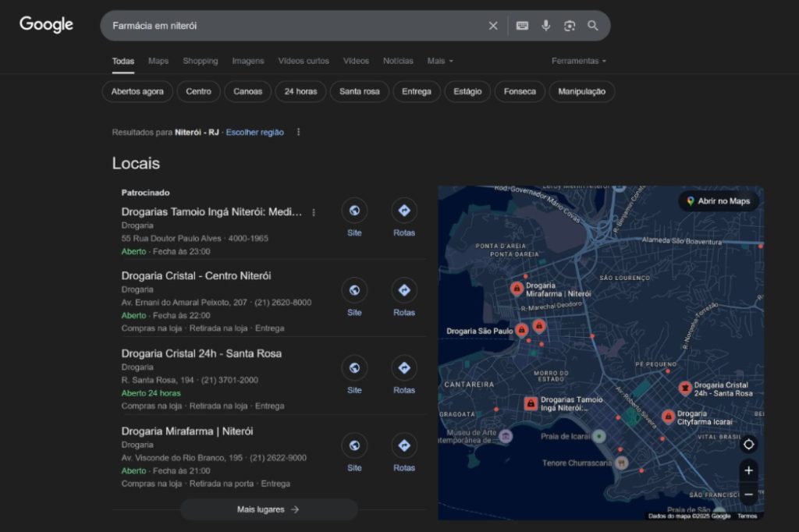Get Rotas directions for Drogaria Cristal 24h
The image size is (799, 532).
tap(404, 368)
